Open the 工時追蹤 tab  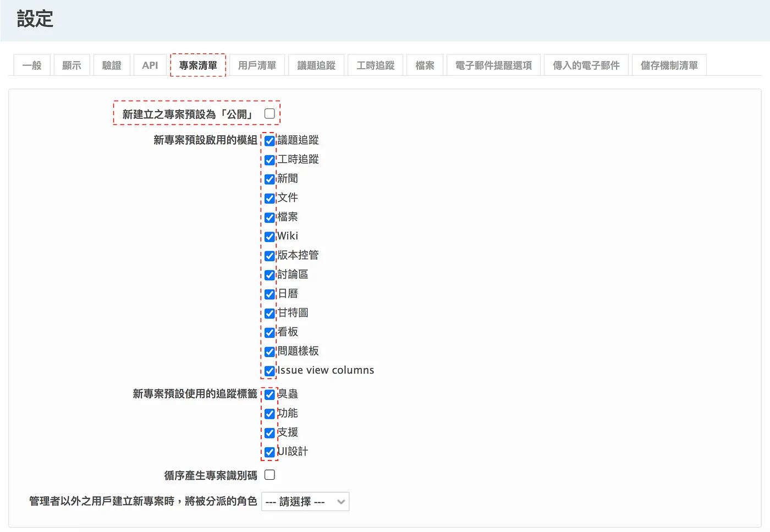coord(376,65)
